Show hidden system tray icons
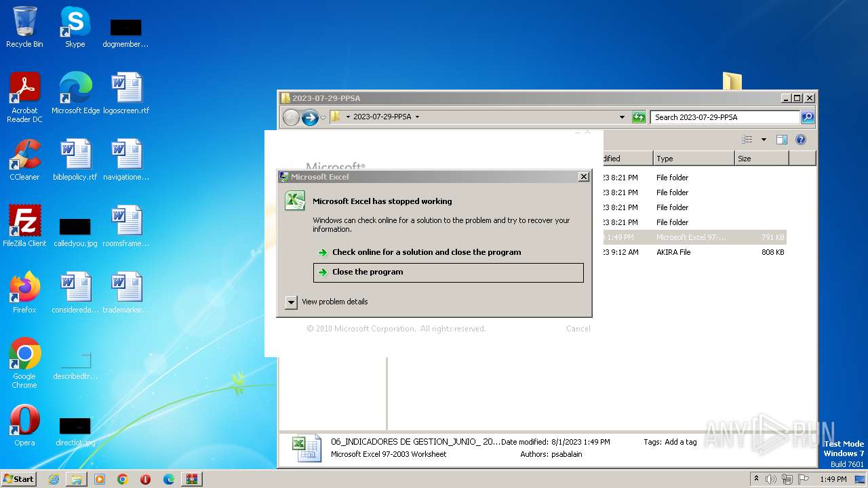This screenshot has width=868, height=488. coord(756,479)
